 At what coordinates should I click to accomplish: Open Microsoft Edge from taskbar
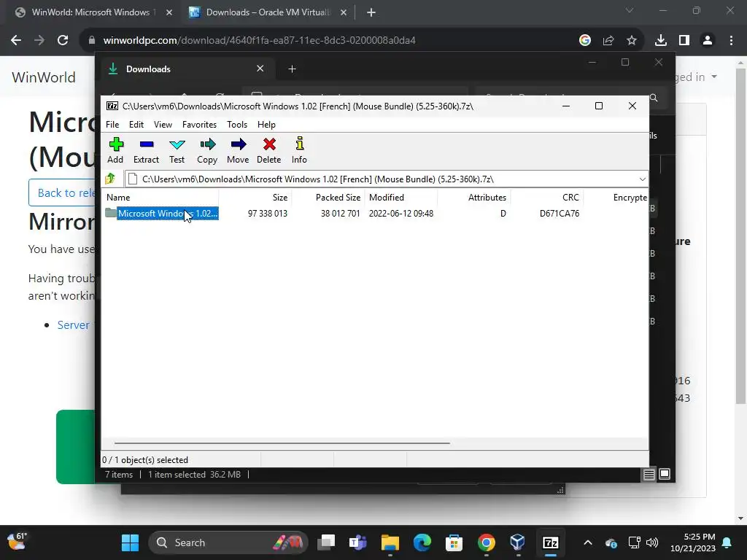[422, 542]
